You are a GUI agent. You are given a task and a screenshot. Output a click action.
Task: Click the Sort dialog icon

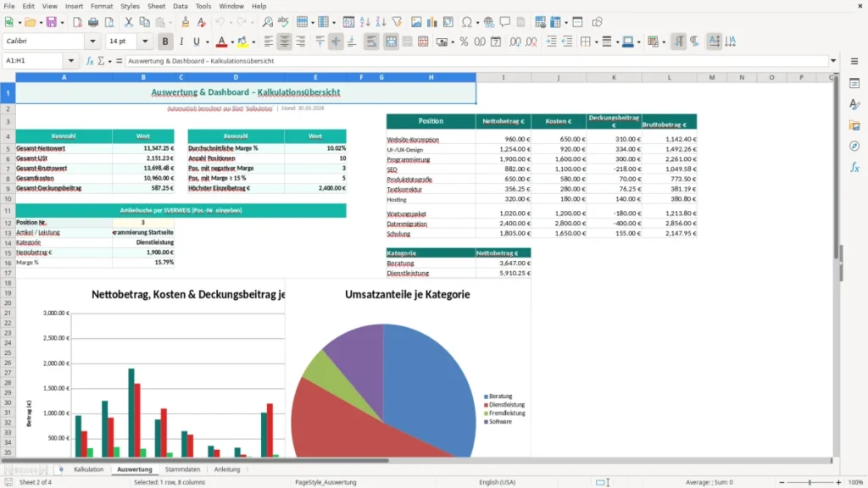(x=348, y=22)
